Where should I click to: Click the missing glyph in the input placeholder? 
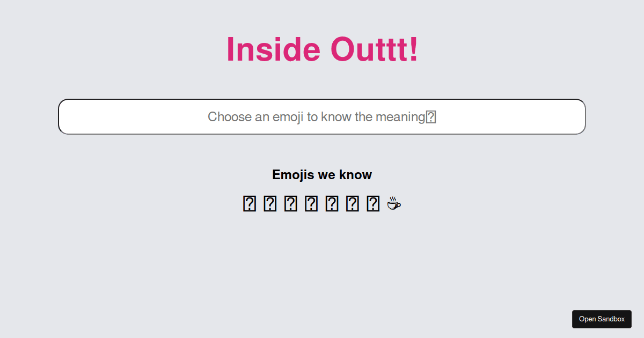point(430,117)
